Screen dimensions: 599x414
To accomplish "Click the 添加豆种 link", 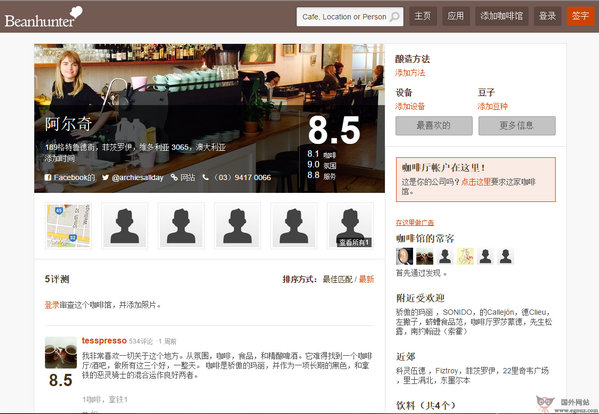I will 492,107.
